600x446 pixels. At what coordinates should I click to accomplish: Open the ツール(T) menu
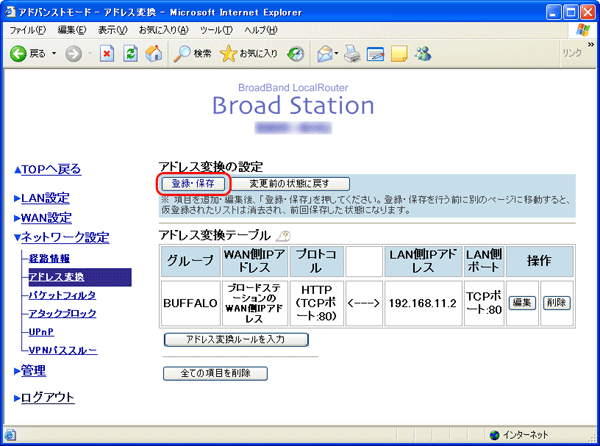[x=216, y=30]
